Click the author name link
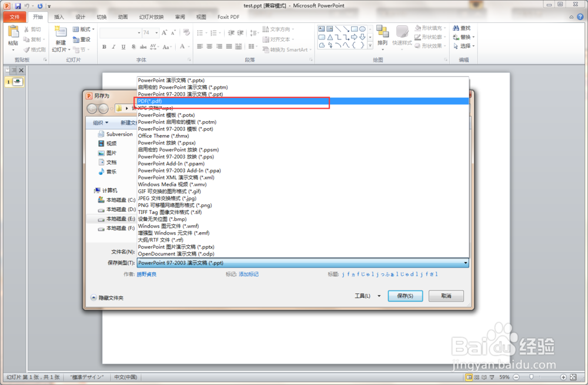 [146, 274]
